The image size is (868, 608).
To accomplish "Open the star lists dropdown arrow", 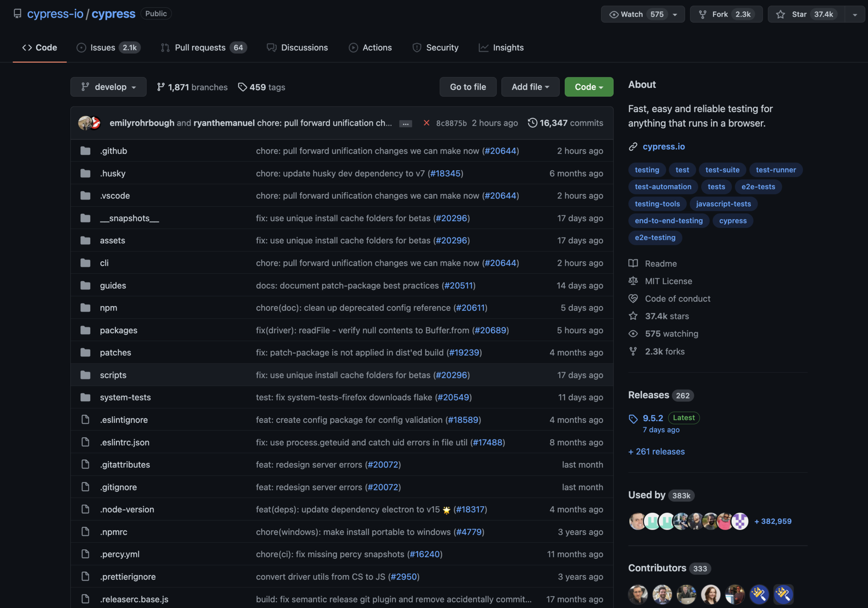I will (x=855, y=14).
